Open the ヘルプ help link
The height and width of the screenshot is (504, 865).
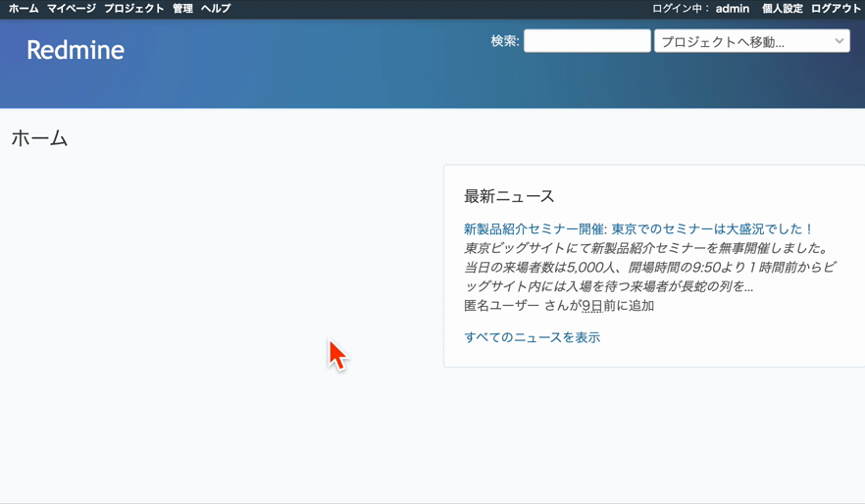tap(216, 9)
